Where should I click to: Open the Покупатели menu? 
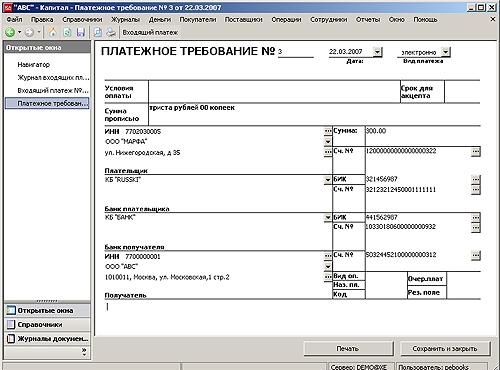click(x=198, y=20)
